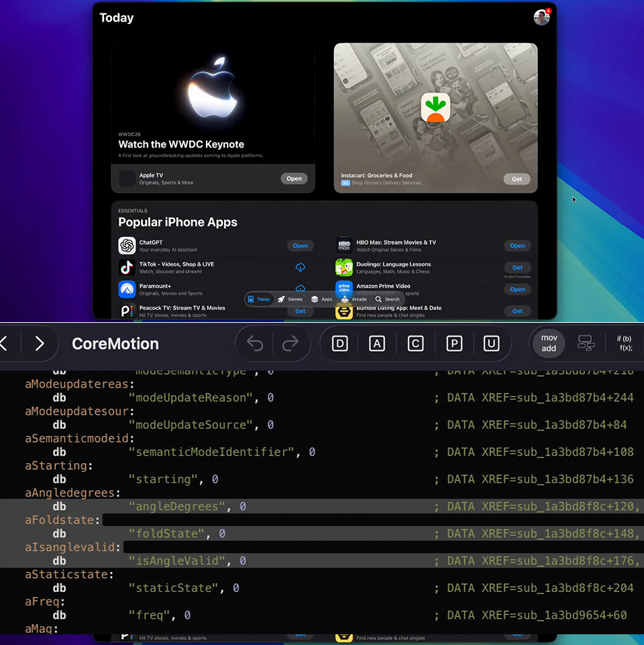Select the "semanticModeIdentifier" string

[x=211, y=452]
